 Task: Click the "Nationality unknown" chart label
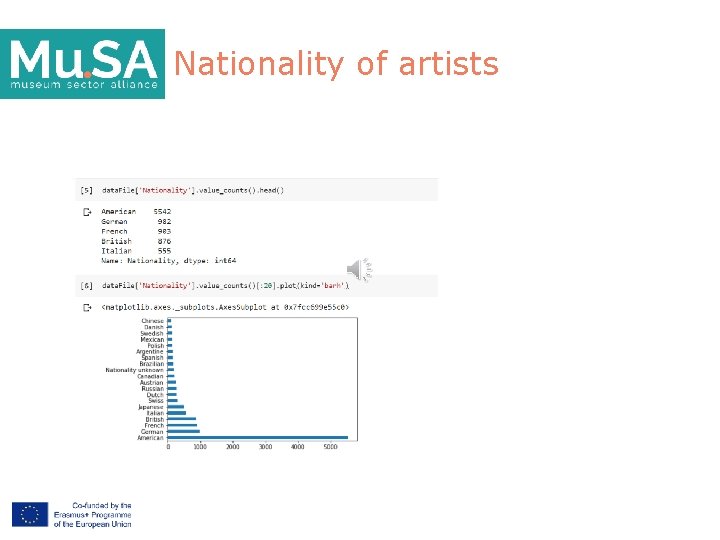134,370
